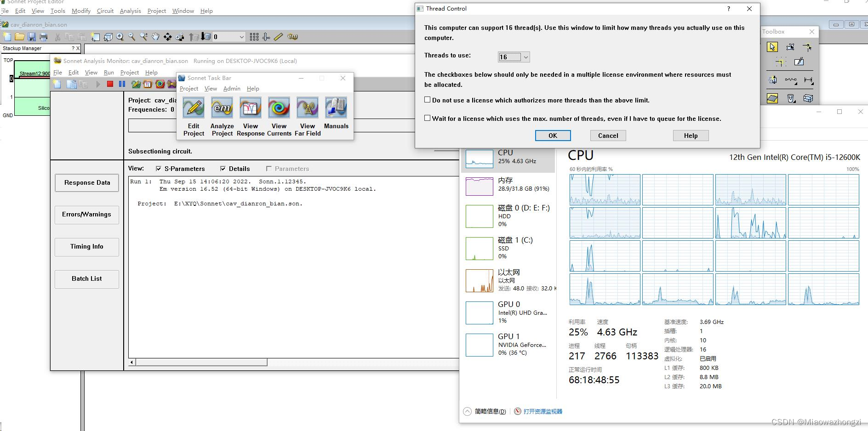This screenshot has height=431, width=868.
Task: Open the Run menu in Analysis Monitor
Action: point(109,73)
